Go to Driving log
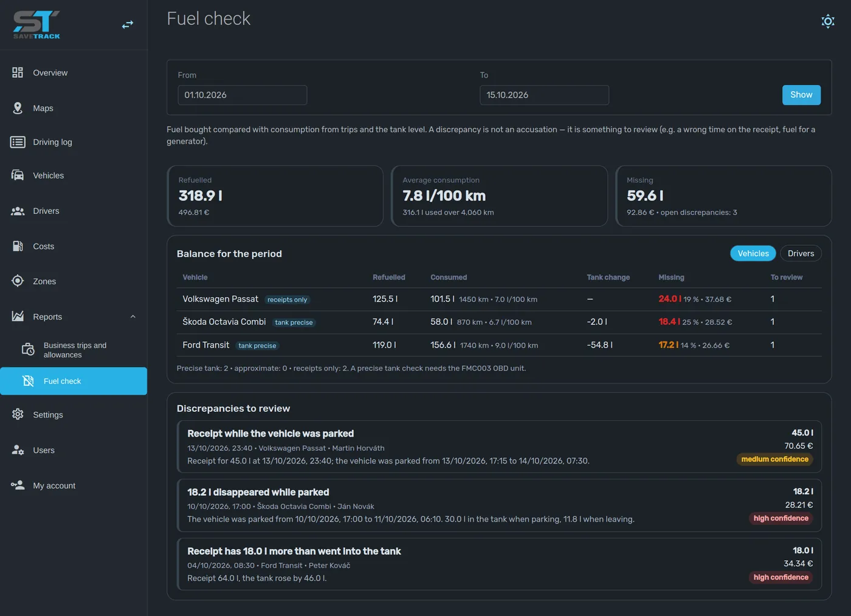Viewport: 851px width, 616px height. [x=74, y=142]
